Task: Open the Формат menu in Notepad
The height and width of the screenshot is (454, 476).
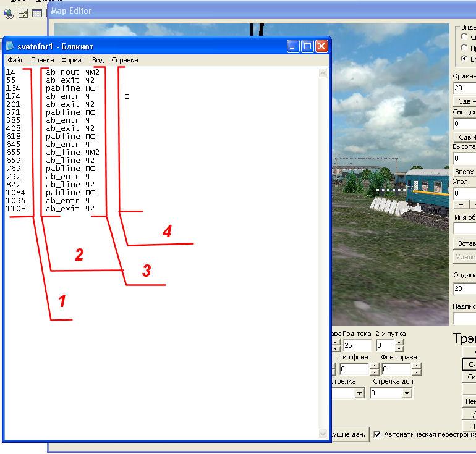Action: click(x=73, y=60)
